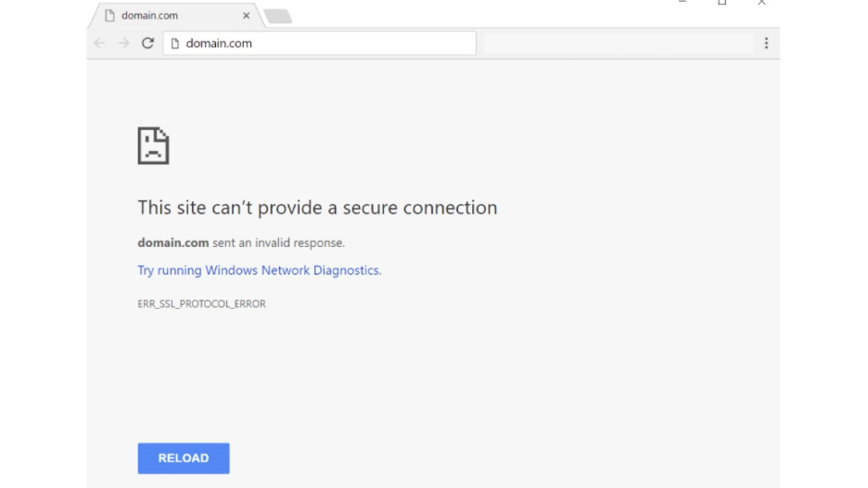Screen dimensions: 868x488
Task: Click the page info icon in address bar
Action: tap(174, 43)
